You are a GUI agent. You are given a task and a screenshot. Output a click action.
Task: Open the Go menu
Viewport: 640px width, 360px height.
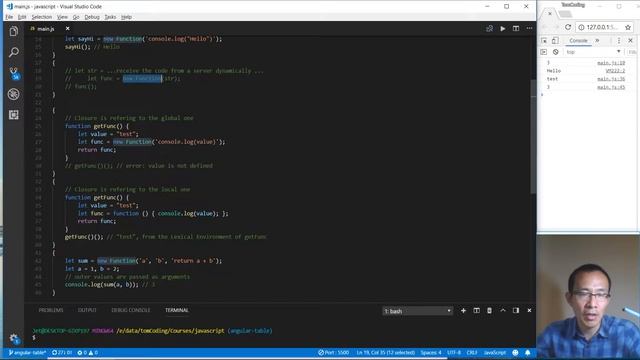coord(76,17)
